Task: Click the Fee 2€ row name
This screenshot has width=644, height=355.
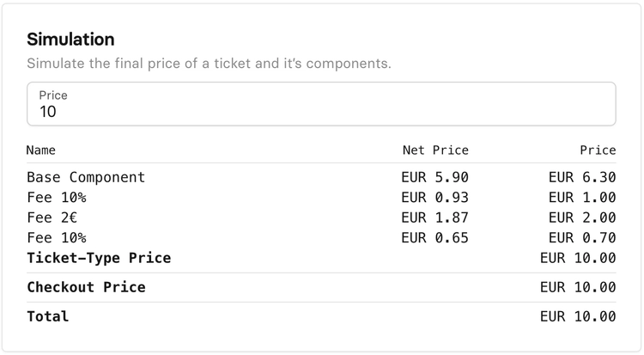Action: point(52,217)
